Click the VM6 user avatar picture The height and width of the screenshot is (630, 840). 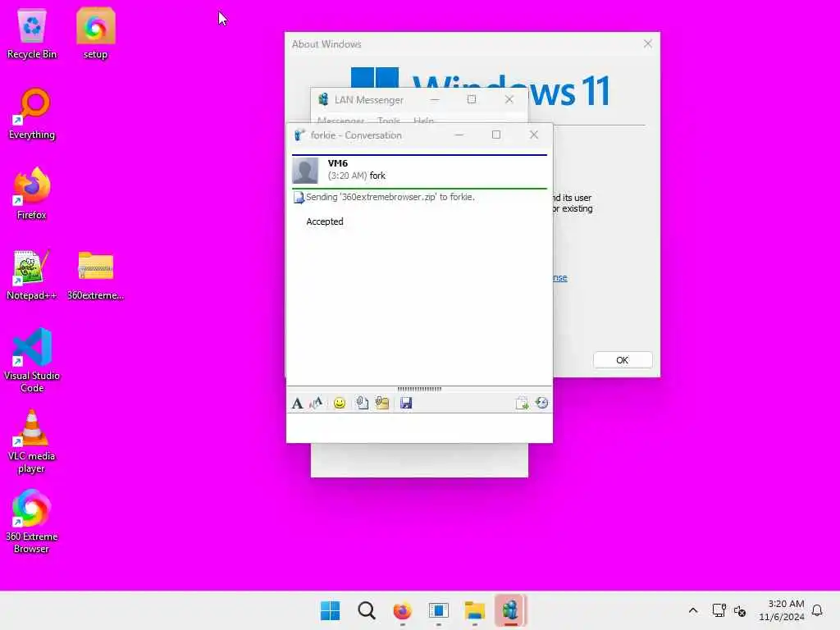(305, 171)
